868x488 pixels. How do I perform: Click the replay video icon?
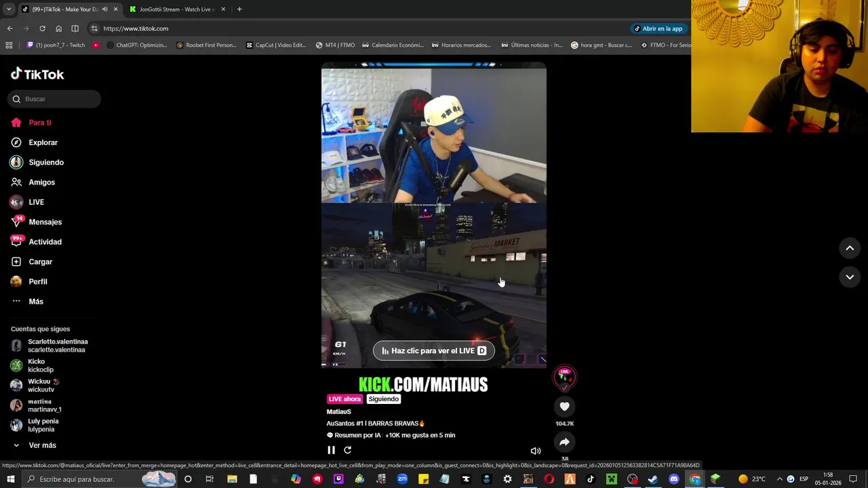tap(347, 450)
